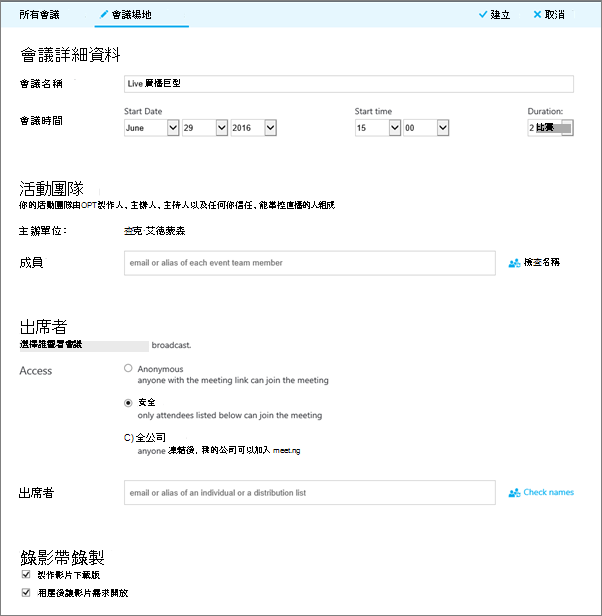The height and width of the screenshot is (616, 602).
Task: Click the text 'anyone with the meeting link can join the meeting'
Action: 233,380
